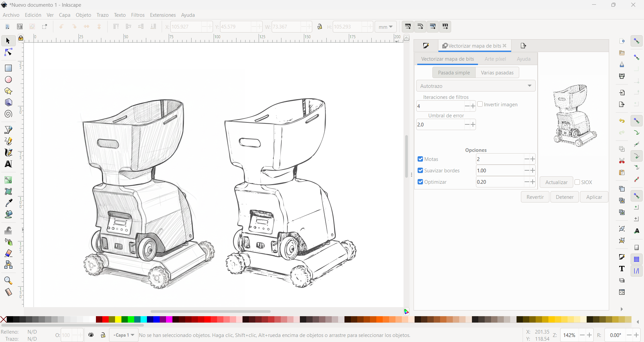Viewport: 644px width, 342px height.
Task: Enable the SIOX foreground selection checkbox
Action: (x=577, y=182)
